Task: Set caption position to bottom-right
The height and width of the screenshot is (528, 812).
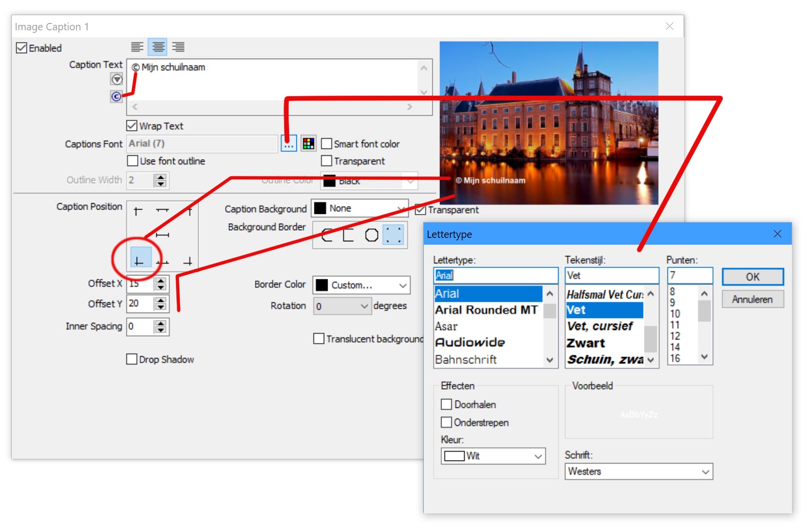Action: (x=188, y=261)
